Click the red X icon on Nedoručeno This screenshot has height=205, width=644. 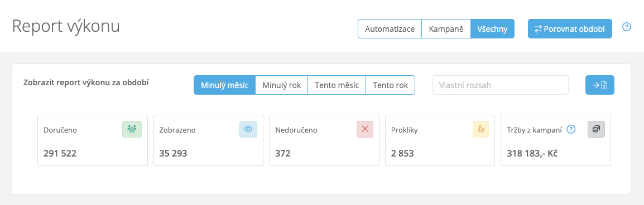coord(365,129)
